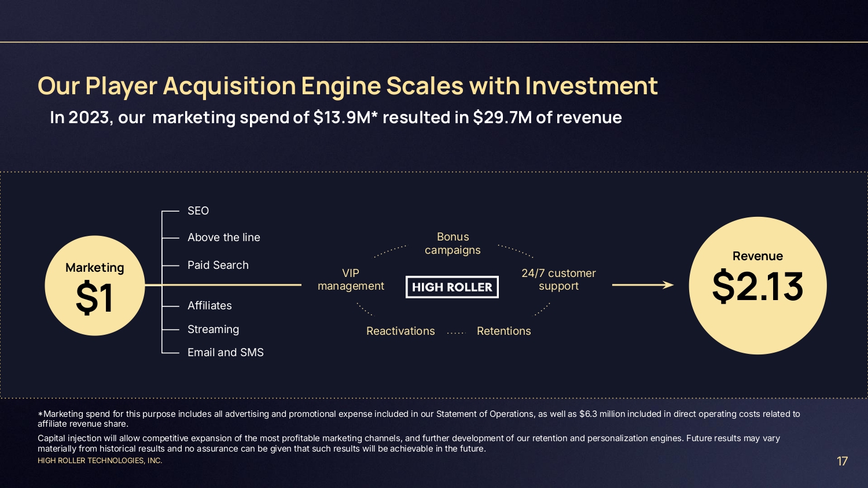The height and width of the screenshot is (488, 868).
Task: Select the 2023 marketing spend subtitle
Action: coord(336,117)
